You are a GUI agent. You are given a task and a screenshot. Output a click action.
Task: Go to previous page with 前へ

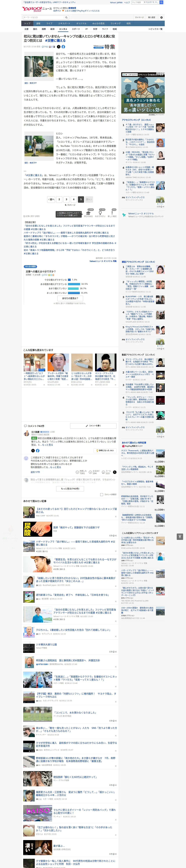point(51,199)
